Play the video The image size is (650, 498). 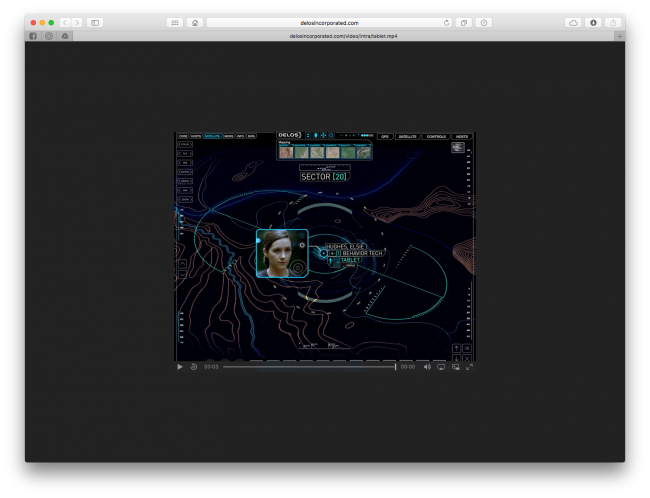(180, 367)
